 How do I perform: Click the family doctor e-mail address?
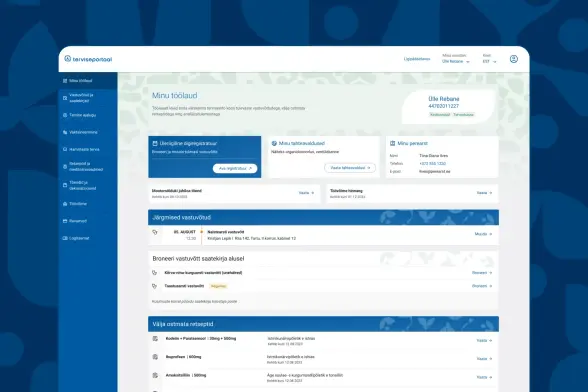pos(435,171)
